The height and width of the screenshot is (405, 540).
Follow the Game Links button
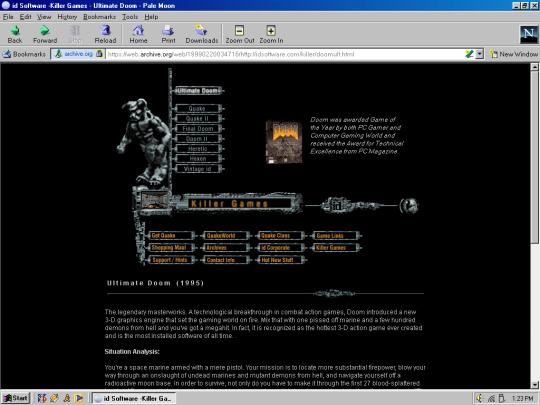click(x=336, y=236)
